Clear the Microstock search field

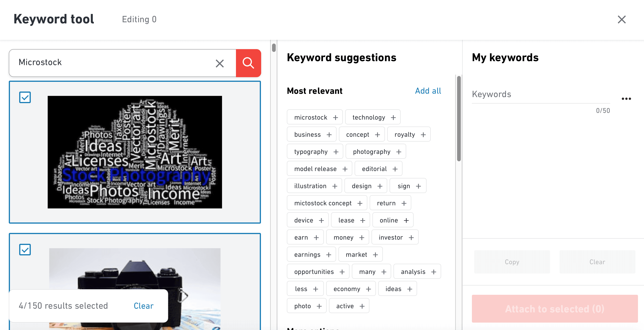tap(220, 63)
